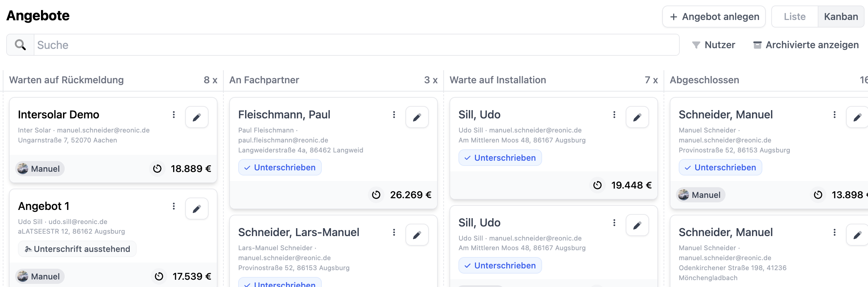Edit the Intersolar Demo offer with pencil icon

(197, 117)
